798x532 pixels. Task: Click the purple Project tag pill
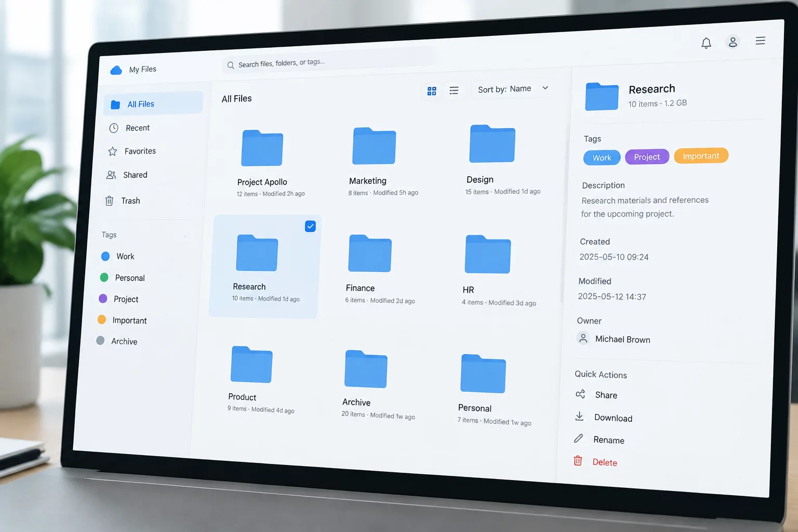point(647,157)
